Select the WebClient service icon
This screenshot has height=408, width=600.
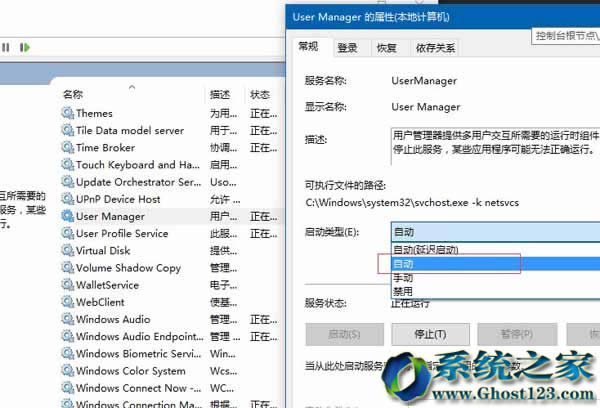coord(67,302)
